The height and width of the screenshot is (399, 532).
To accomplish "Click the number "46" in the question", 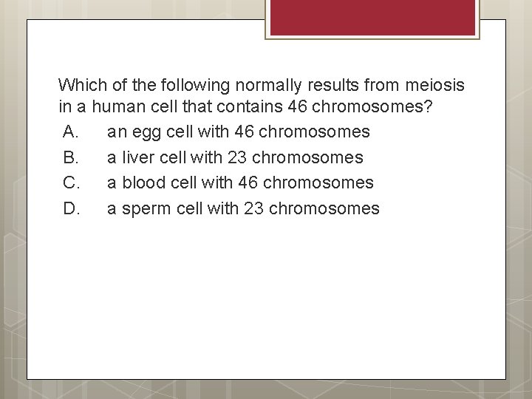I will point(297,107).
